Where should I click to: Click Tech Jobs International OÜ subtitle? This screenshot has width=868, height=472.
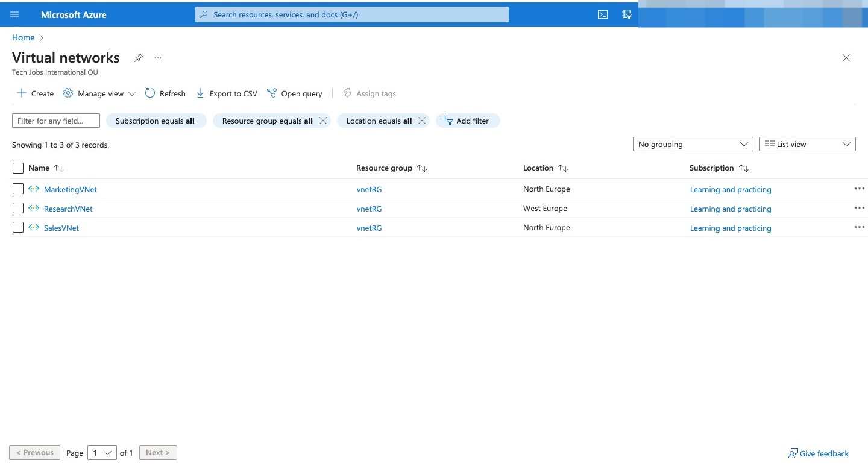[55, 72]
